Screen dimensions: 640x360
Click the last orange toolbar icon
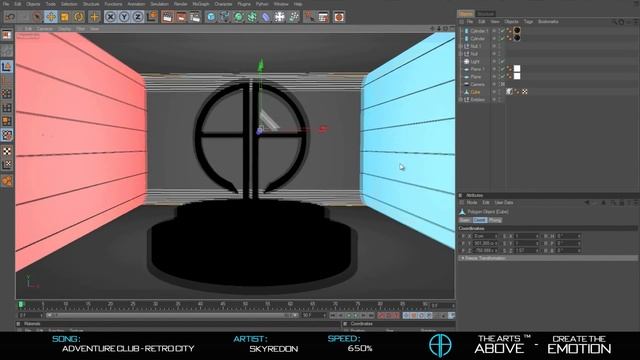point(339,17)
